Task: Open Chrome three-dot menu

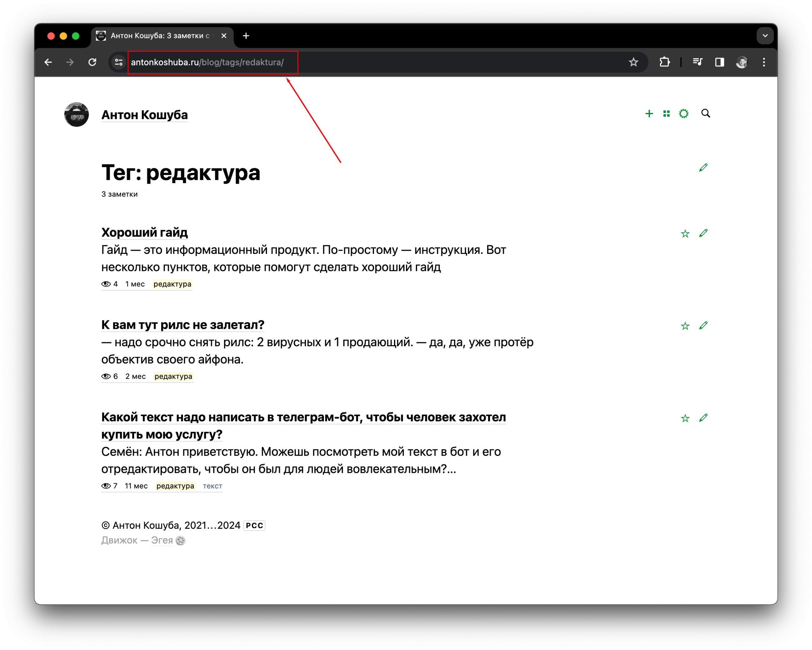Action: 764,62
